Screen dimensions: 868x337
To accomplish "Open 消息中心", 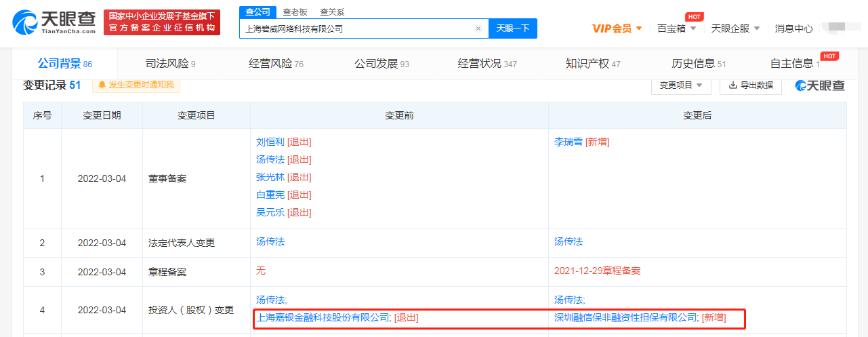I will [793, 28].
